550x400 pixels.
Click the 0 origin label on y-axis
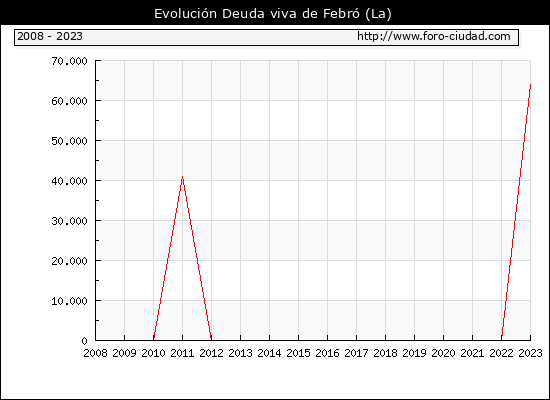click(85, 341)
